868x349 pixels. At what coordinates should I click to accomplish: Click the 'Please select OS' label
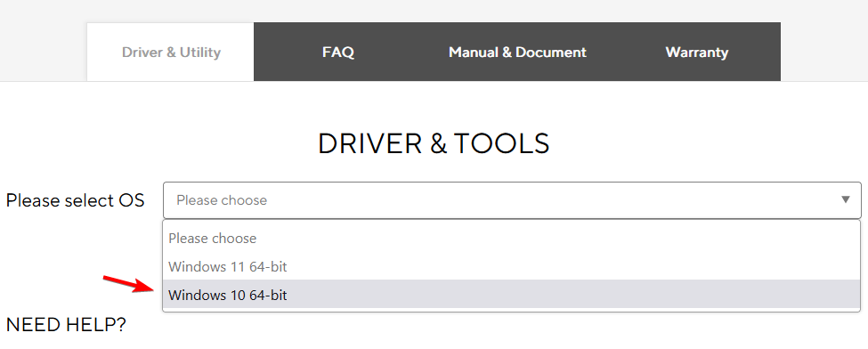point(76,200)
